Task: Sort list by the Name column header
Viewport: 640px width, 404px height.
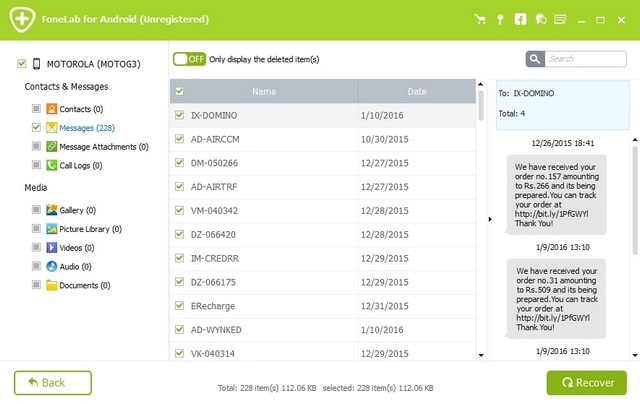Action: pos(263,91)
